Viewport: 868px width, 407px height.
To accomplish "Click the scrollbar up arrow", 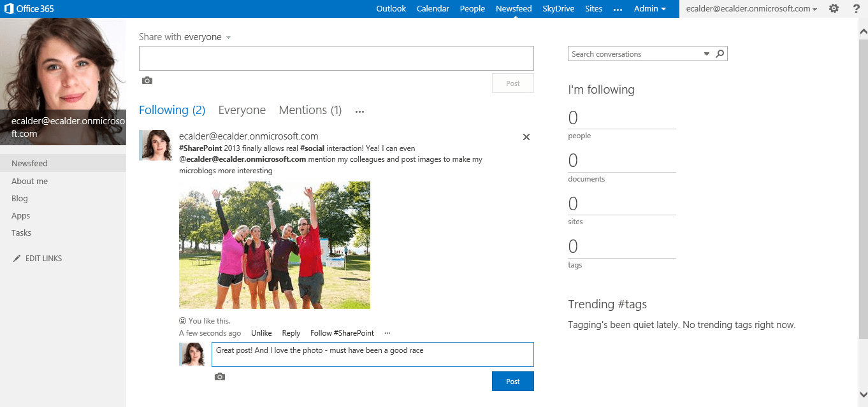I will [864, 31].
